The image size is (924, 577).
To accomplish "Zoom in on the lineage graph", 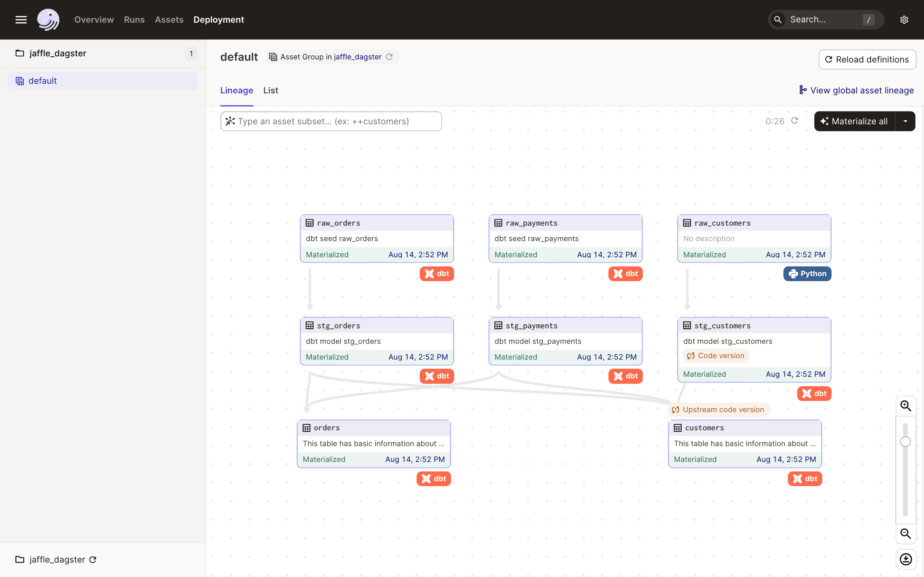I will point(906,406).
